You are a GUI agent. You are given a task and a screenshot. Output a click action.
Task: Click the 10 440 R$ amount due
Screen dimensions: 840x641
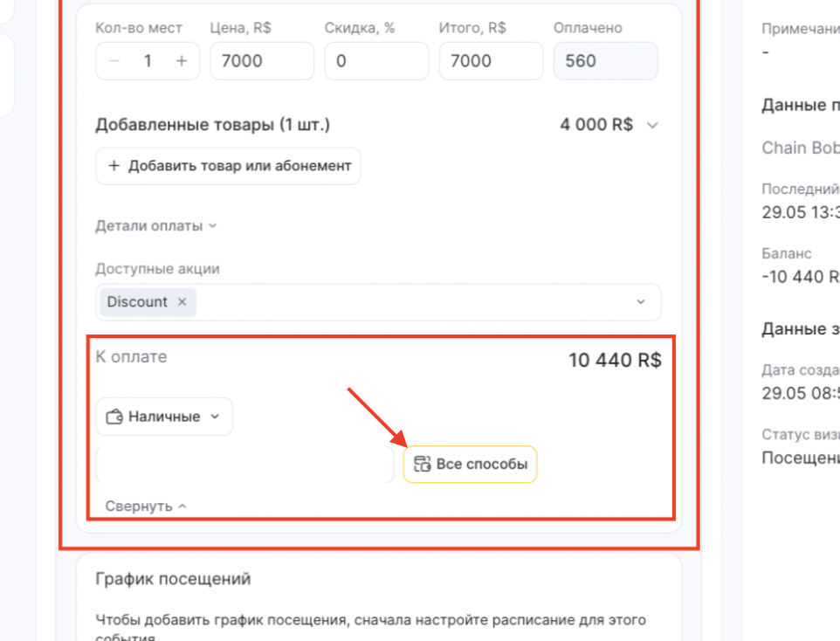[x=615, y=360]
